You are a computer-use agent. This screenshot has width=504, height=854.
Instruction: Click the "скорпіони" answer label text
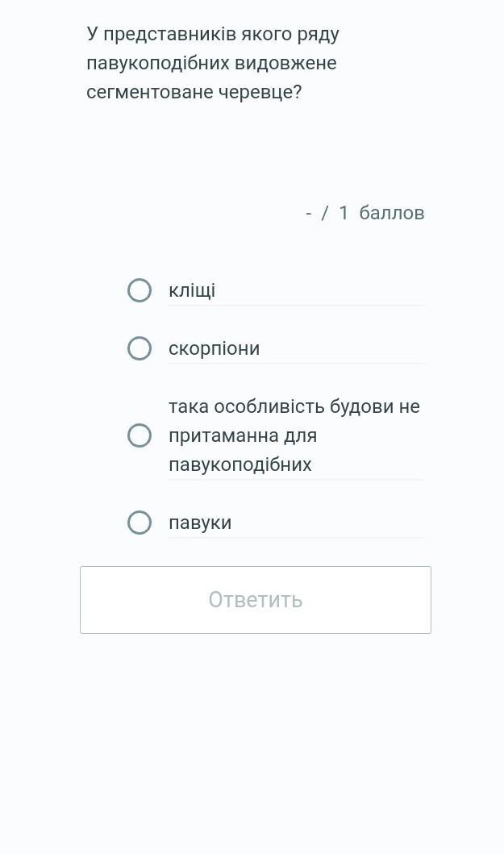[x=214, y=348]
